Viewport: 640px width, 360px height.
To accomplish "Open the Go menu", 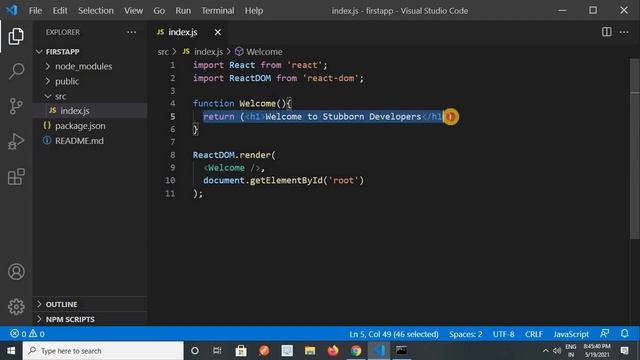I will [159, 11].
